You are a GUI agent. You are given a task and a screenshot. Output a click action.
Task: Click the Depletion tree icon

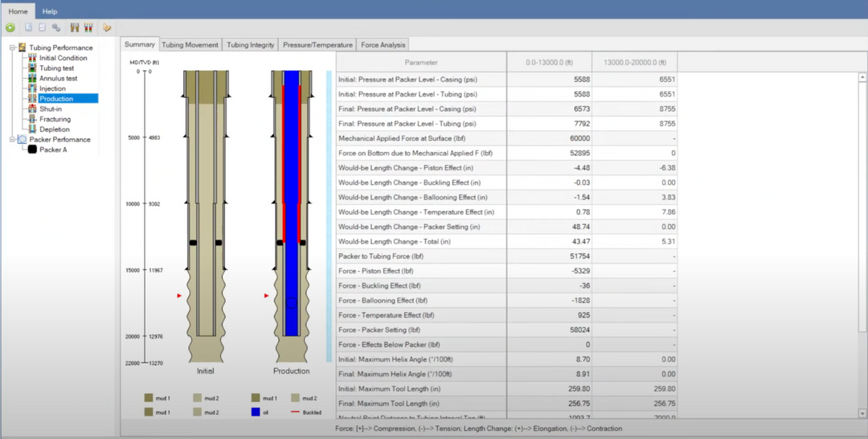[x=32, y=129]
